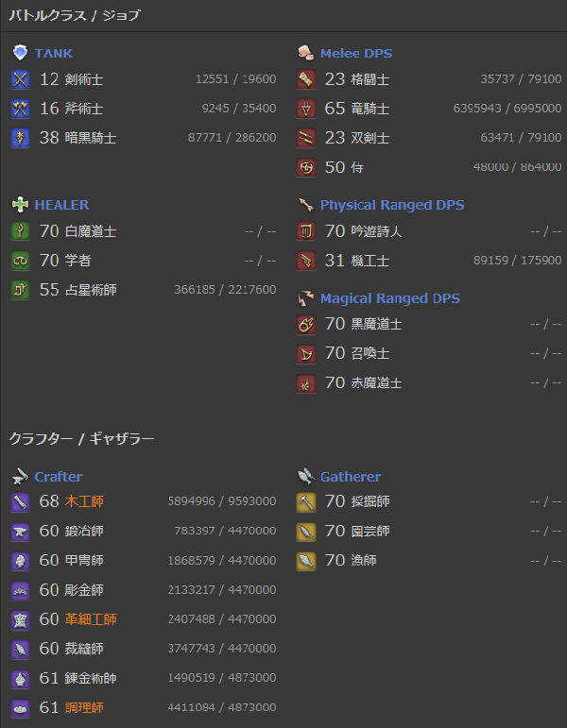Screen dimensions: 567x728
Task: Click the Melee DPS fist role icon
Action: tap(306, 53)
